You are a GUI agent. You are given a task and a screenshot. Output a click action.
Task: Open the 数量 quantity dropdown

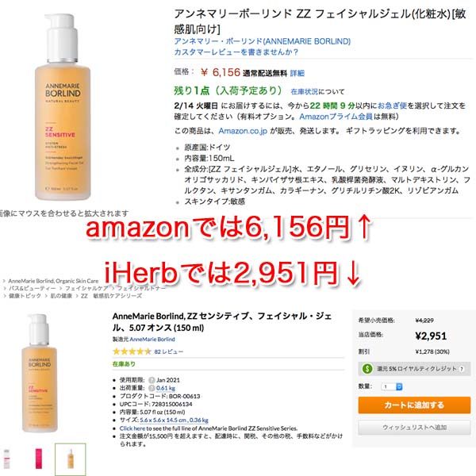point(392,387)
